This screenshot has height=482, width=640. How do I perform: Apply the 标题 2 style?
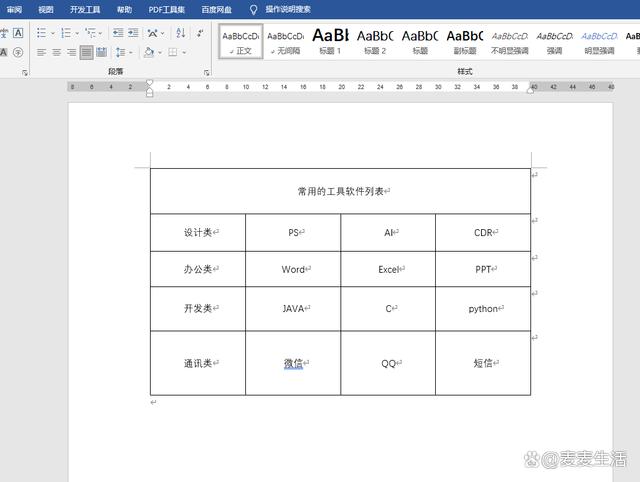tap(375, 42)
